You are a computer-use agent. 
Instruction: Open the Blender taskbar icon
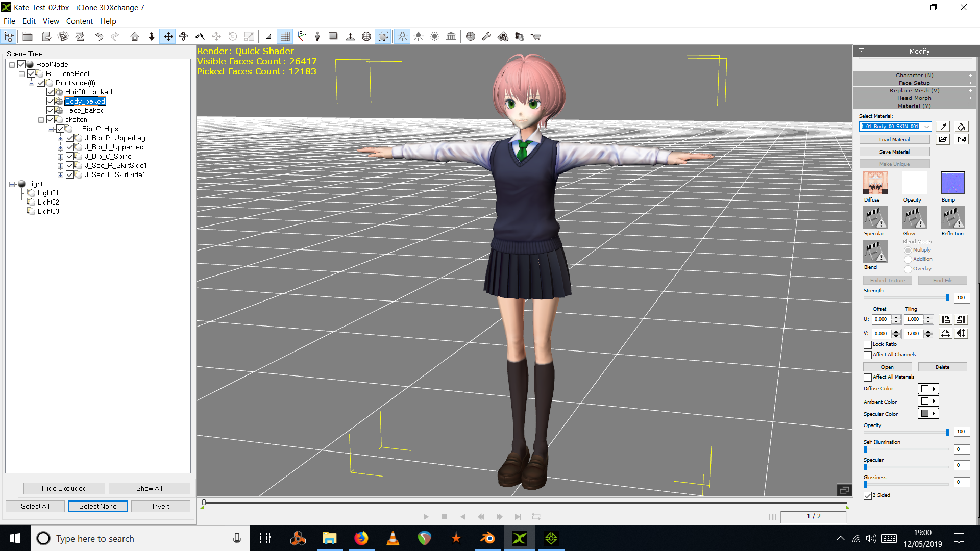[487, 538]
